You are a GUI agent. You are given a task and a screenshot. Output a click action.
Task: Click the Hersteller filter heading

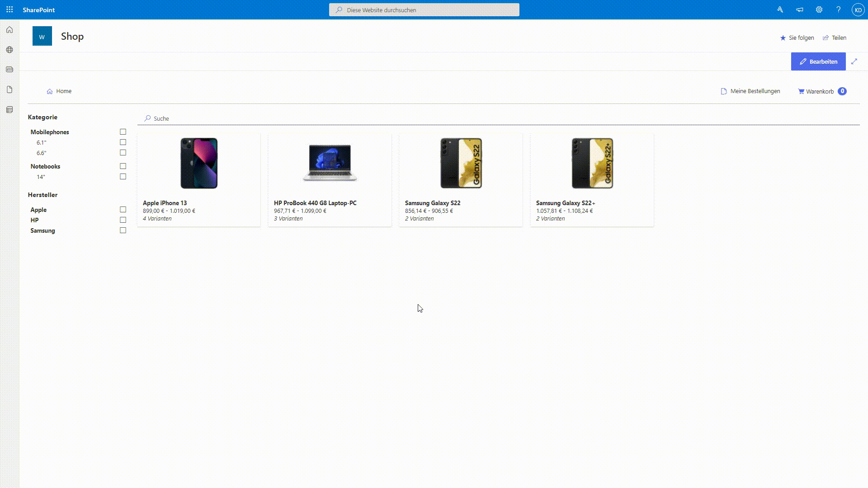click(42, 195)
